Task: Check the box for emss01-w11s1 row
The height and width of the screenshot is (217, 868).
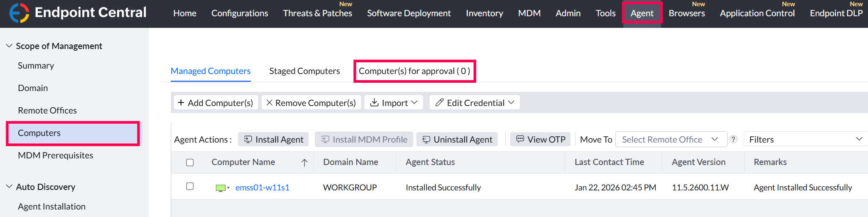Action: [190, 186]
